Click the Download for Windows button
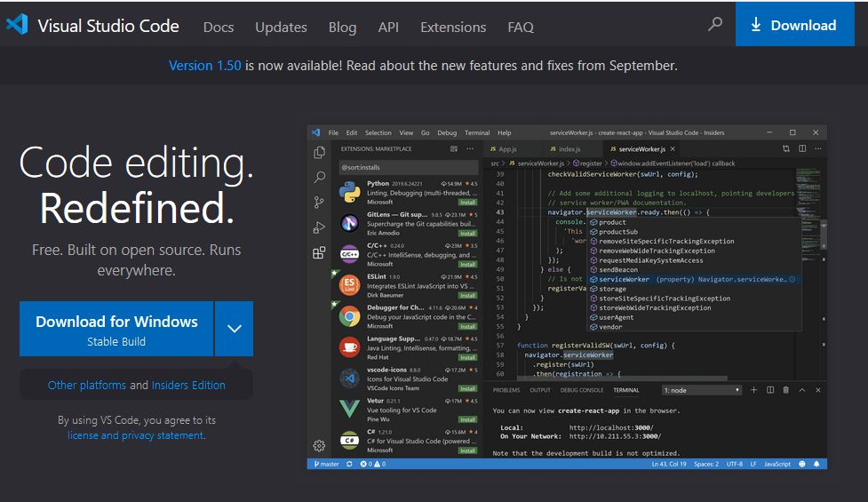This screenshot has width=868, height=502. tap(116, 329)
